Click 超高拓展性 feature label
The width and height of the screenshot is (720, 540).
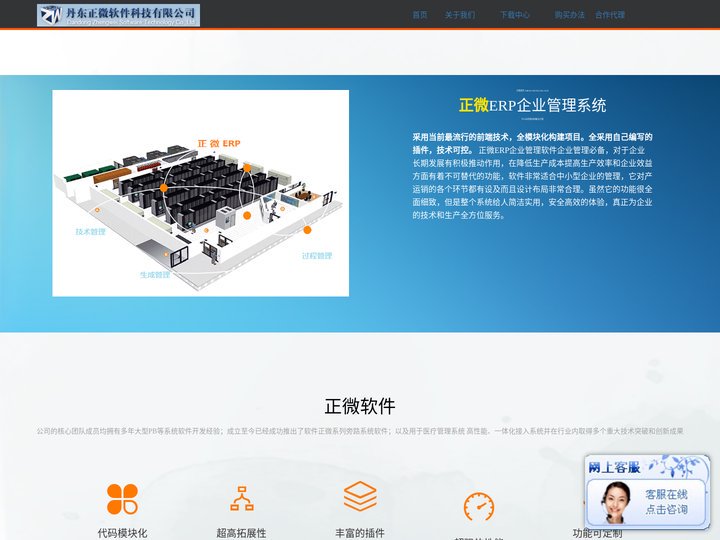point(242,533)
